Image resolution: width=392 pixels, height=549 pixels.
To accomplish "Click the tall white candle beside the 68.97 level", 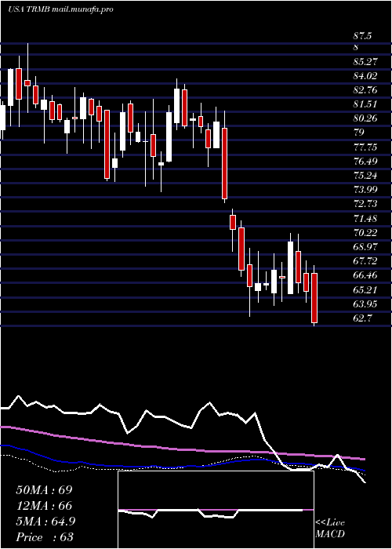I will (290, 267).
